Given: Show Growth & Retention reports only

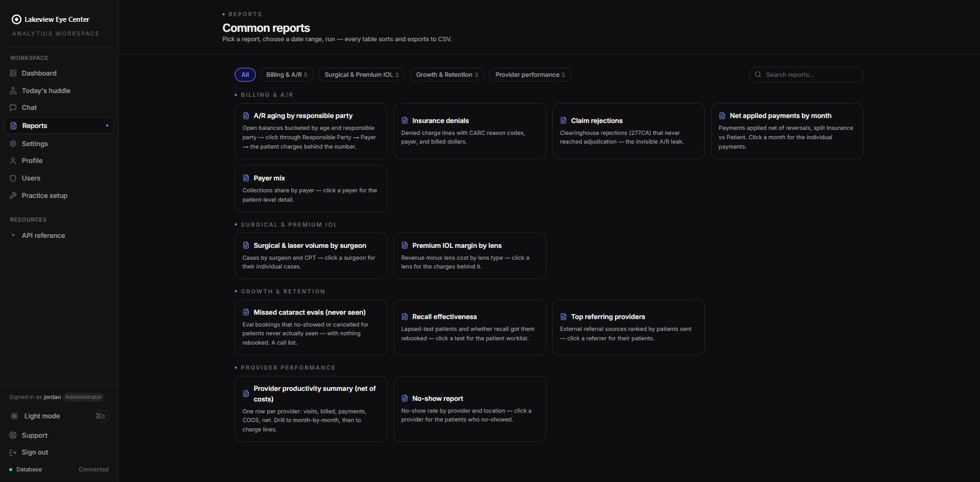Looking at the screenshot, I should click(447, 74).
